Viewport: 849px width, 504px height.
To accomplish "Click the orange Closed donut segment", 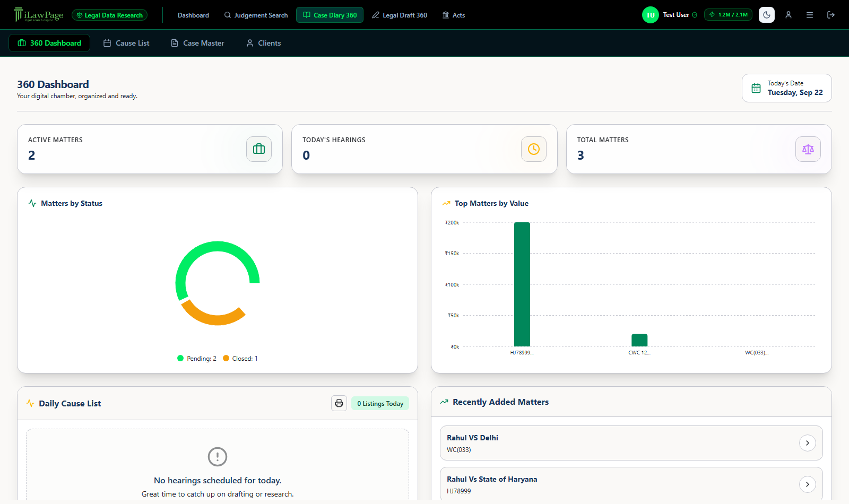I will [215, 320].
